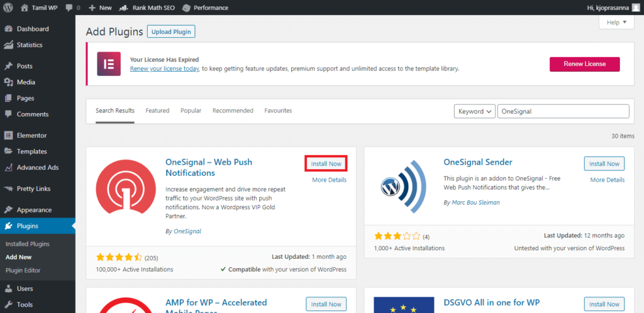The height and width of the screenshot is (313, 644).
Task: Click the Pretty Links star icon
Action: click(8, 189)
